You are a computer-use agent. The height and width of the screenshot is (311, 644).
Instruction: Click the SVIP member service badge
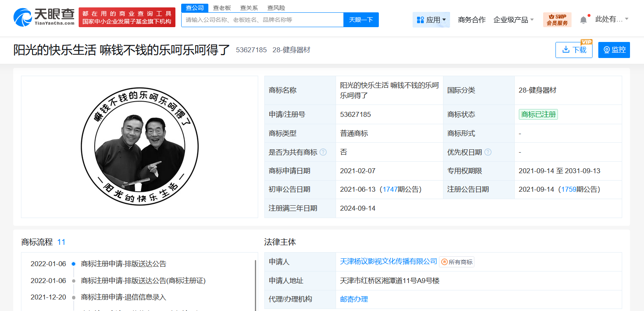tap(557, 20)
